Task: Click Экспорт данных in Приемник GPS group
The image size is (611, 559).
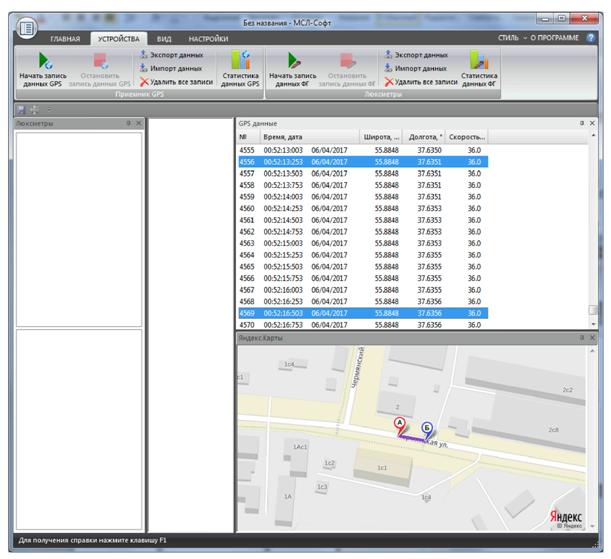Action: coord(175,55)
